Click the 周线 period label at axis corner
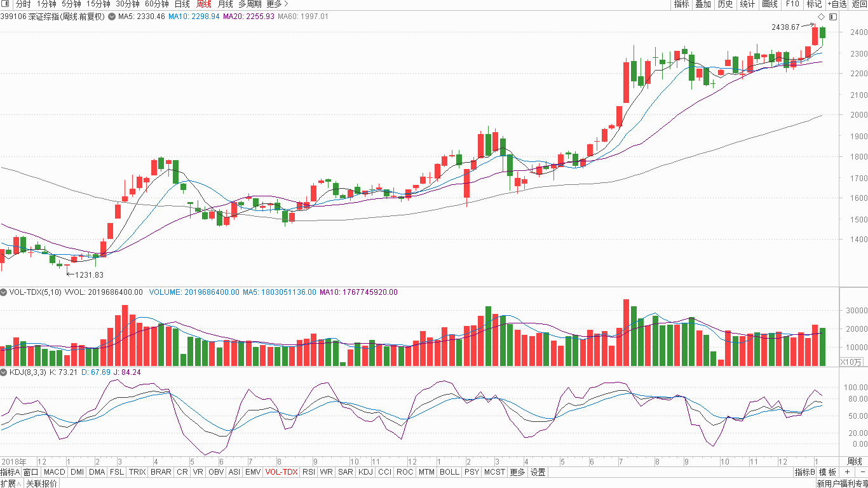The image size is (868, 488). [855, 461]
